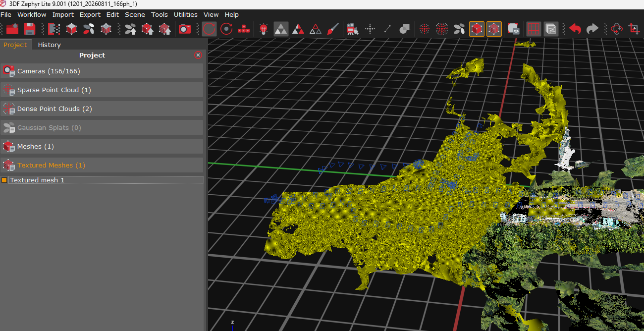Toggle dense point cloud visibility dots icon
This screenshot has width=644, height=331.
click(x=442, y=29)
